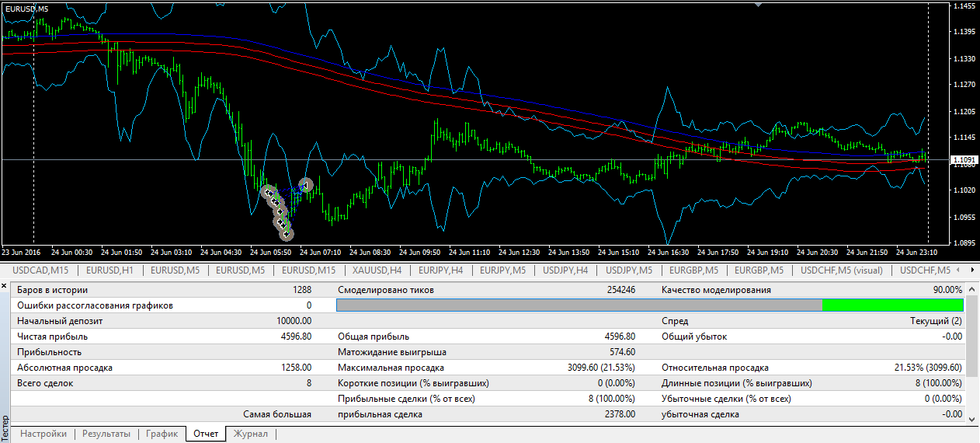
Task: Open the EURJPY,M5 chart tab
Action: click(502, 270)
